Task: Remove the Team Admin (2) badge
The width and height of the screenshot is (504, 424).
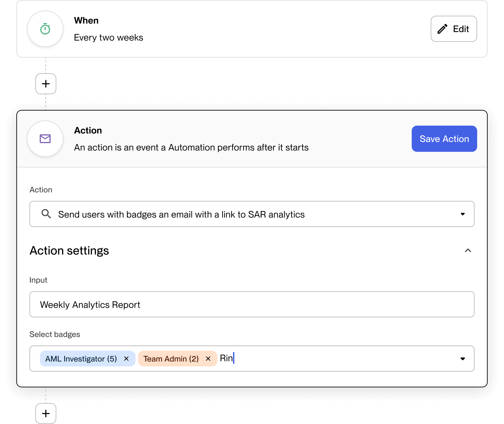Action: click(208, 359)
